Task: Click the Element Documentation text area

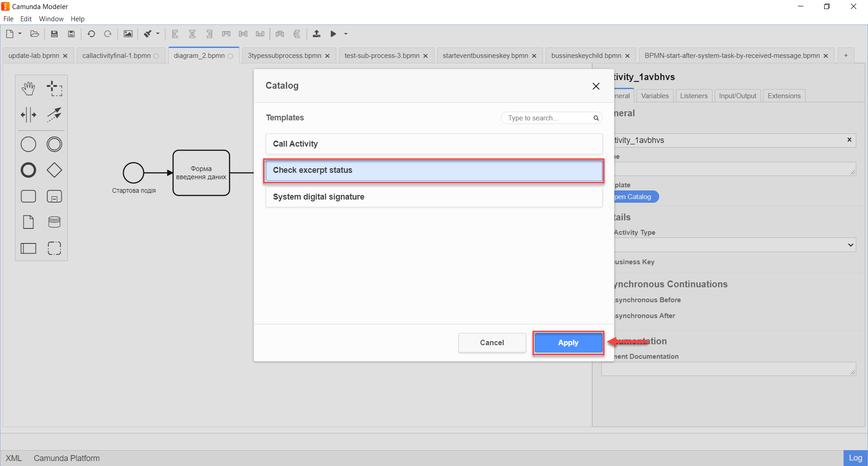Action: (x=728, y=369)
